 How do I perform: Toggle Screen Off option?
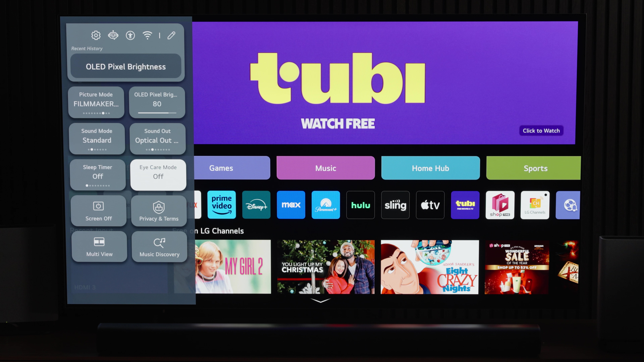(98, 210)
